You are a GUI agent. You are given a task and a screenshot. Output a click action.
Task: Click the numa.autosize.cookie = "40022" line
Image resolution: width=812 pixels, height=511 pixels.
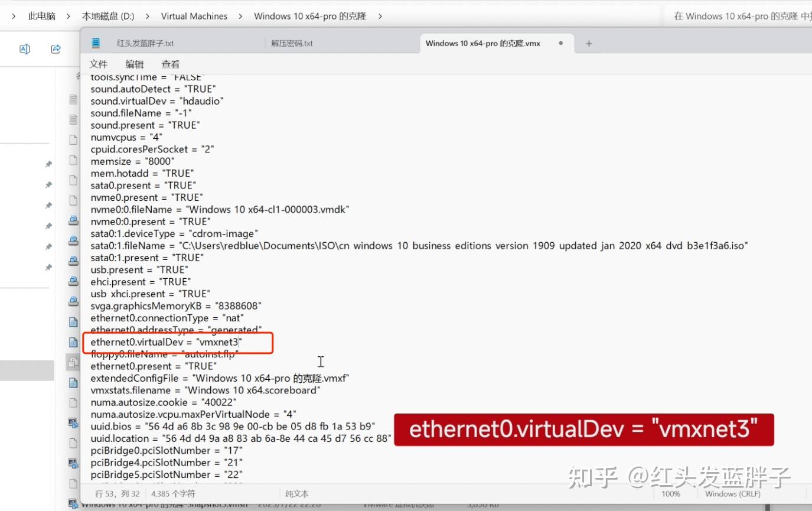(164, 402)
